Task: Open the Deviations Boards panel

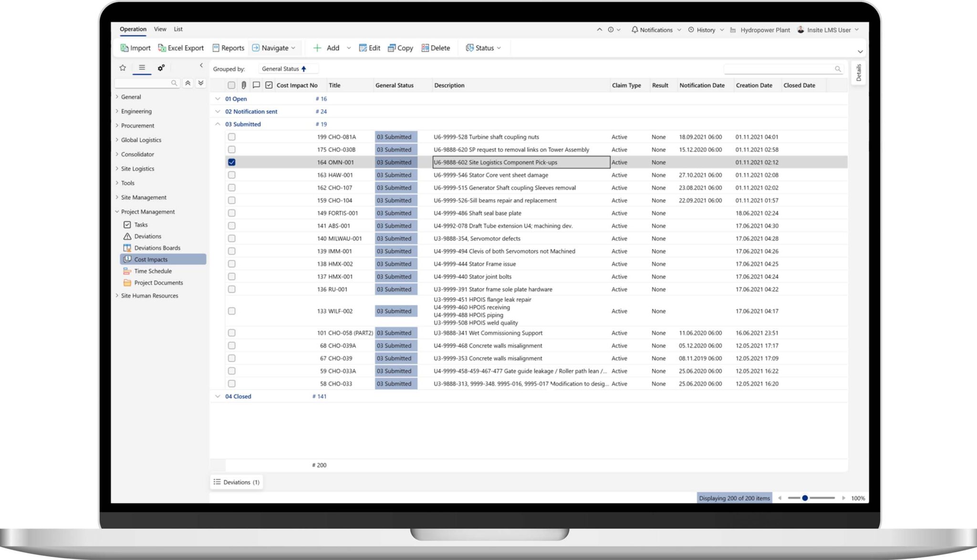Action: point(157,248)
